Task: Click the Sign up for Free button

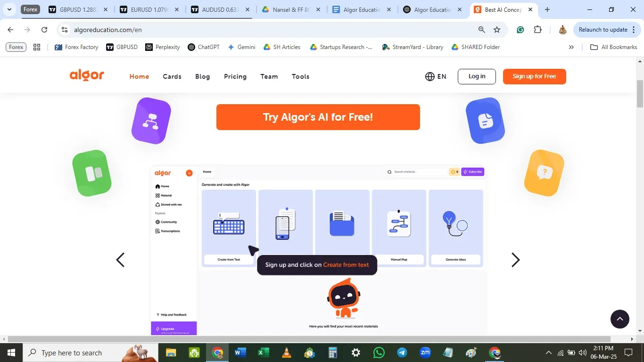Action: click(535, 76)
